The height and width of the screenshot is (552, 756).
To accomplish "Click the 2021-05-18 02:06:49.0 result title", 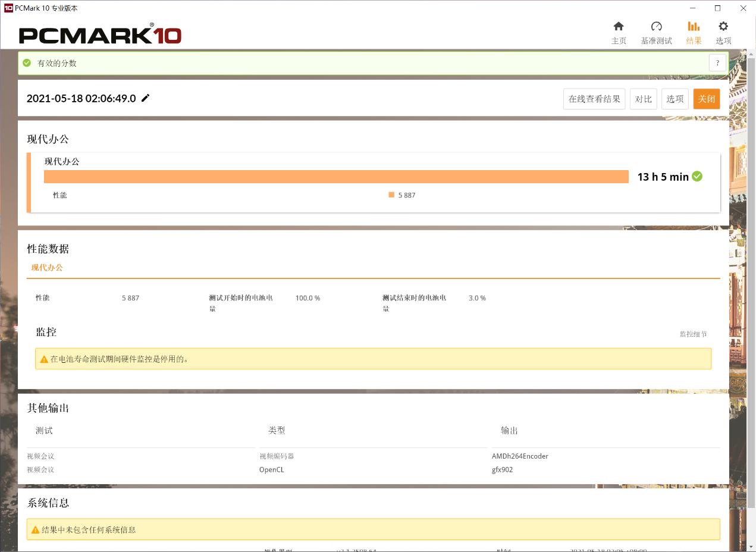I will pos(81,99).
